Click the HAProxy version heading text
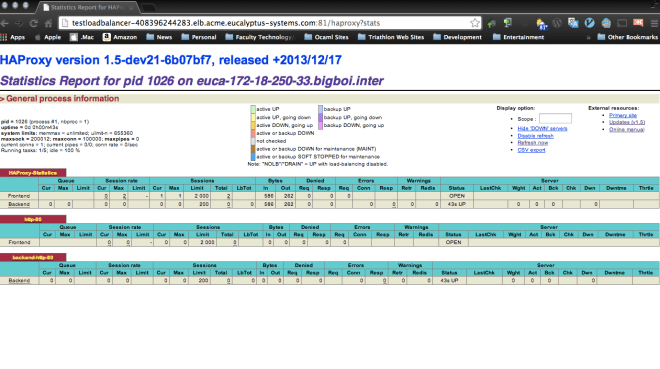 click(171, 60)
